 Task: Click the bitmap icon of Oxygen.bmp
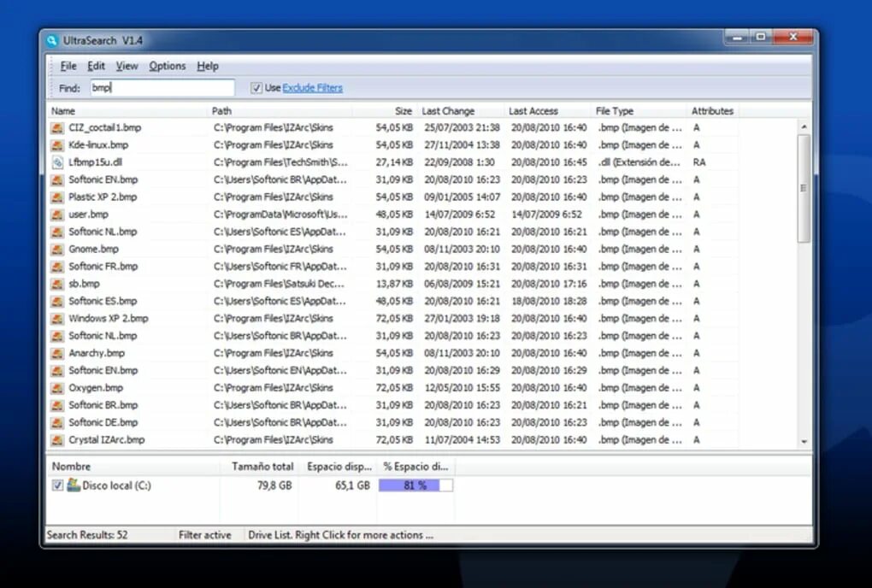point(56,388)
